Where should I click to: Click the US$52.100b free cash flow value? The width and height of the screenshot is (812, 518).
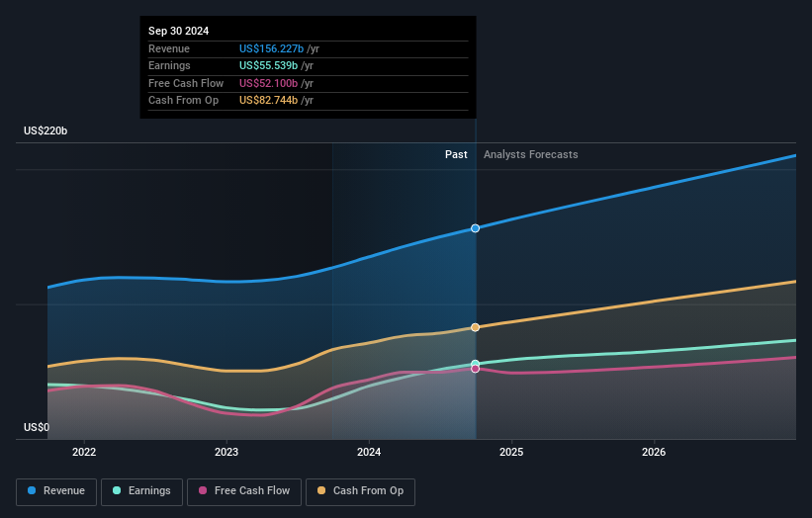tap(268, 83)
